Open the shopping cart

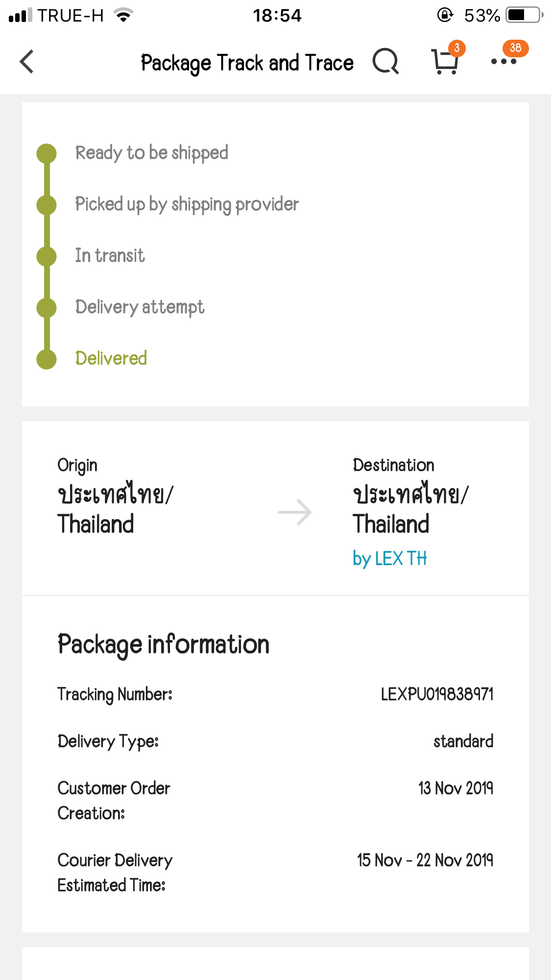point(444,63)
